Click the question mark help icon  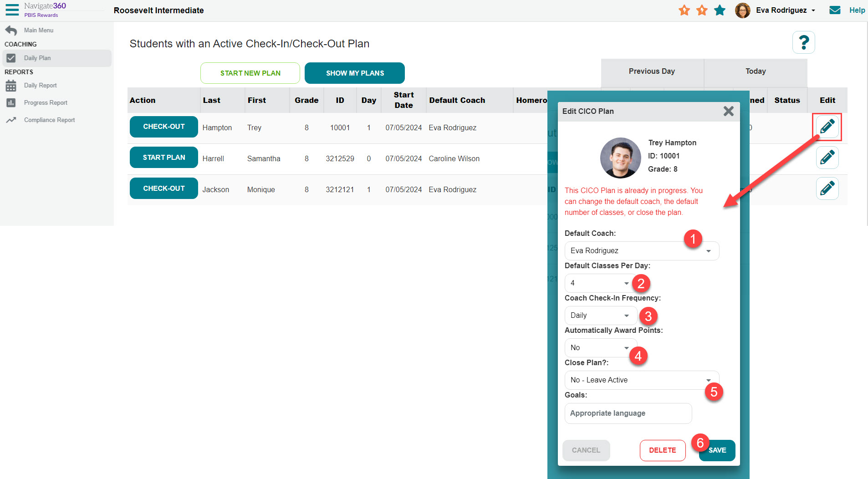(x=803, y=42)
